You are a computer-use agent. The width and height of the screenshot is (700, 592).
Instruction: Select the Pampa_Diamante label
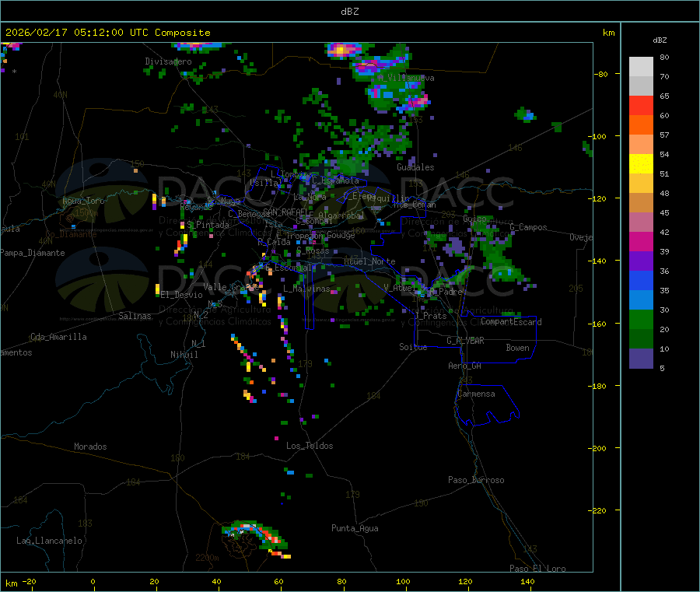pos(33,253)
